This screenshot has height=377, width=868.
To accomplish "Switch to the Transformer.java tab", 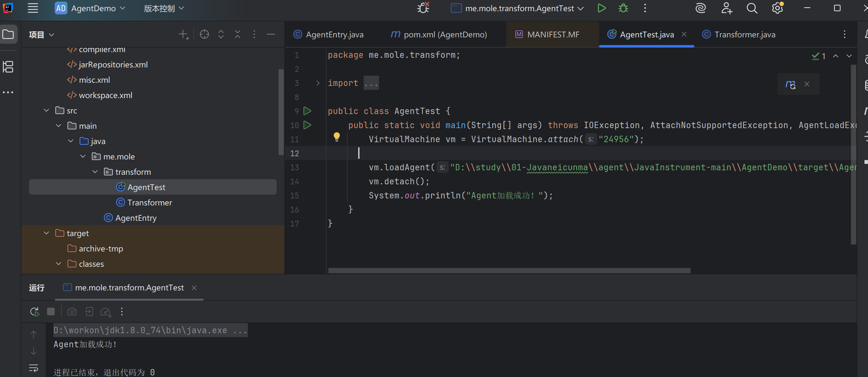I will (x=744, y=35).
